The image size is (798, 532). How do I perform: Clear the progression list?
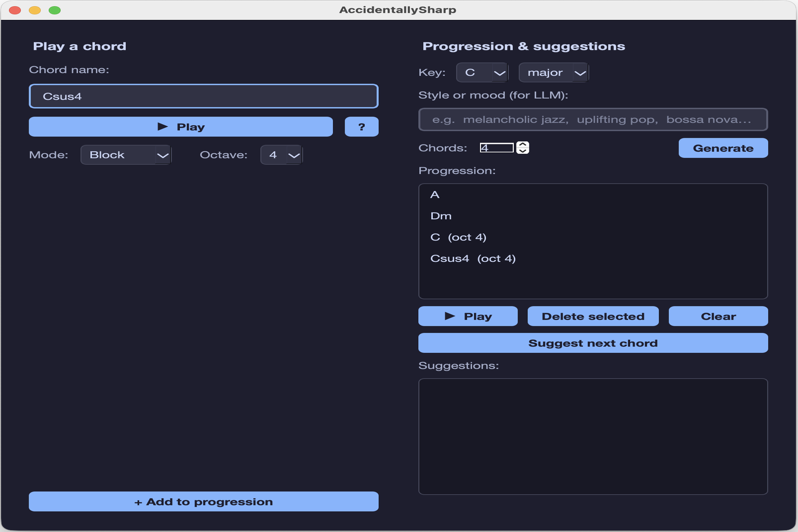(x=718, y=316)
